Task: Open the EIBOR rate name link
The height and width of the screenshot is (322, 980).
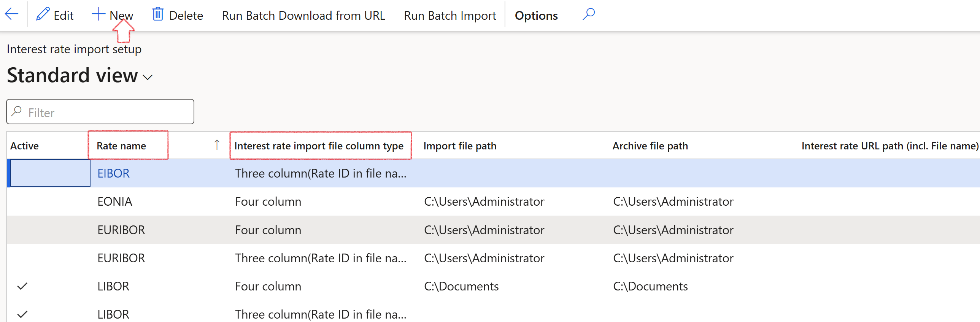Action: click(113, 173)
